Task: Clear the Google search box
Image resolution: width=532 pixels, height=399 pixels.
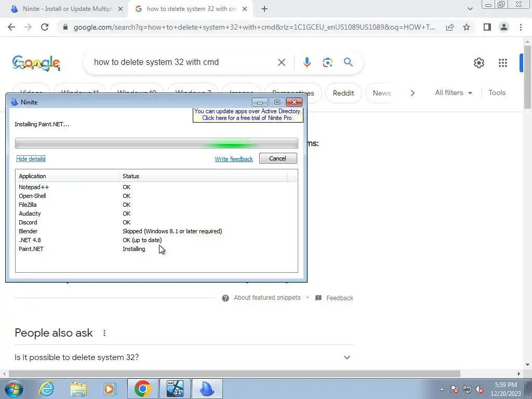Action: click(x=281, y=62)
